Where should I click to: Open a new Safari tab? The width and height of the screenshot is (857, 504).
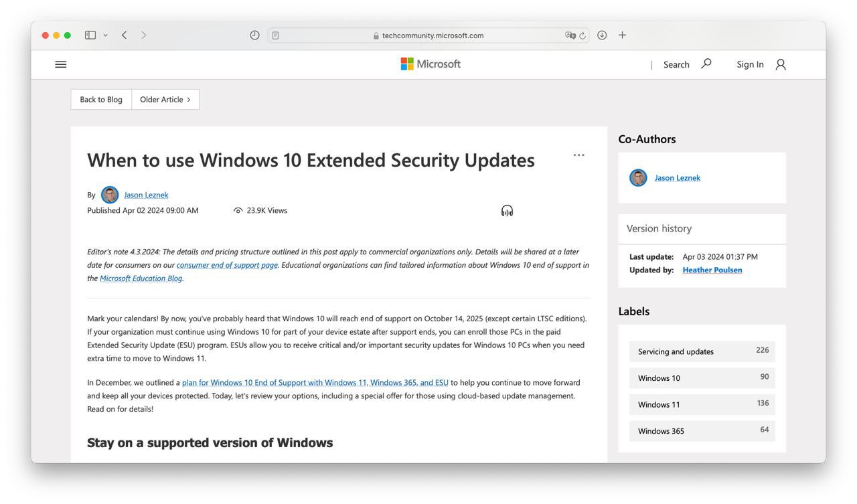click(622, 35)
